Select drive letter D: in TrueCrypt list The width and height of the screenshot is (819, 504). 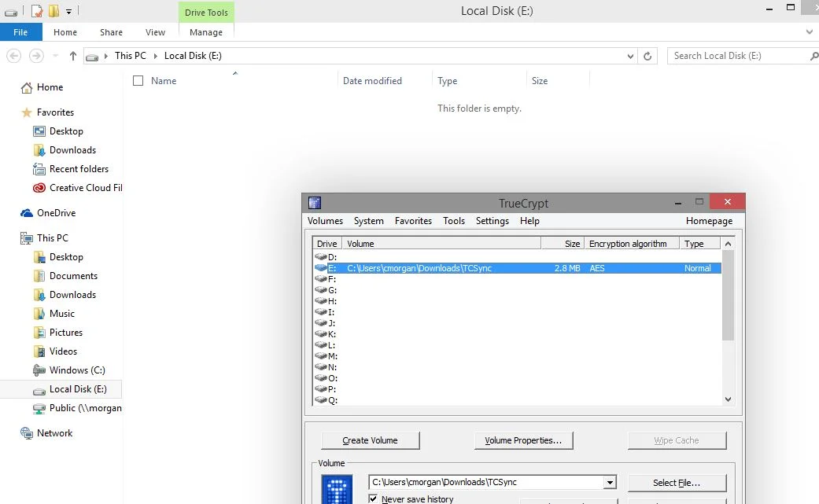pos(326,257)
